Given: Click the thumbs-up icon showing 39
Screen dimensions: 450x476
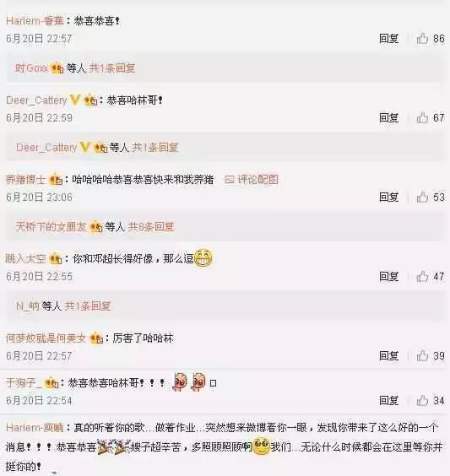Looking at the screenshot, I should coord(422,356).
